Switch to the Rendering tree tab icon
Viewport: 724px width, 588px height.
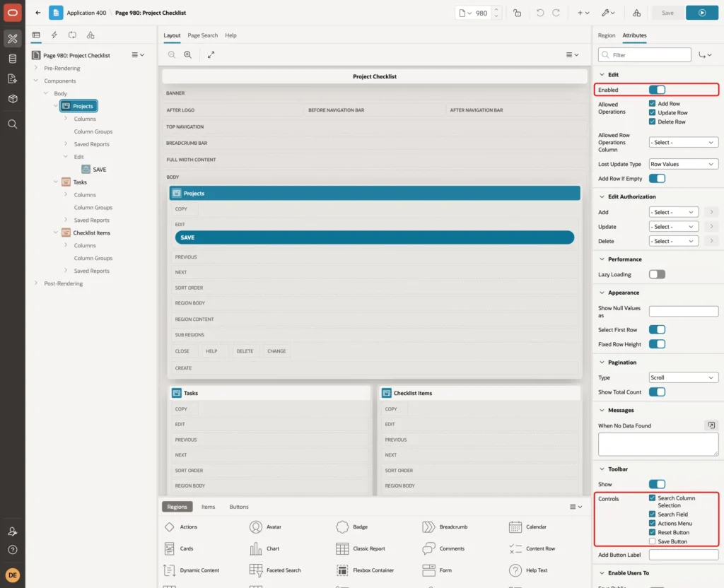(37, 35)
